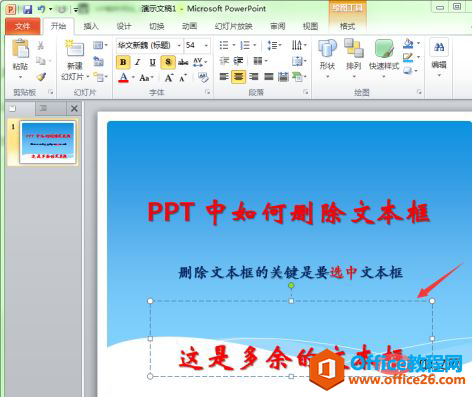Click the red Font Color A button
Image resolution: width=472 pixels, height=397 pixels.
[x=123, y=78]
